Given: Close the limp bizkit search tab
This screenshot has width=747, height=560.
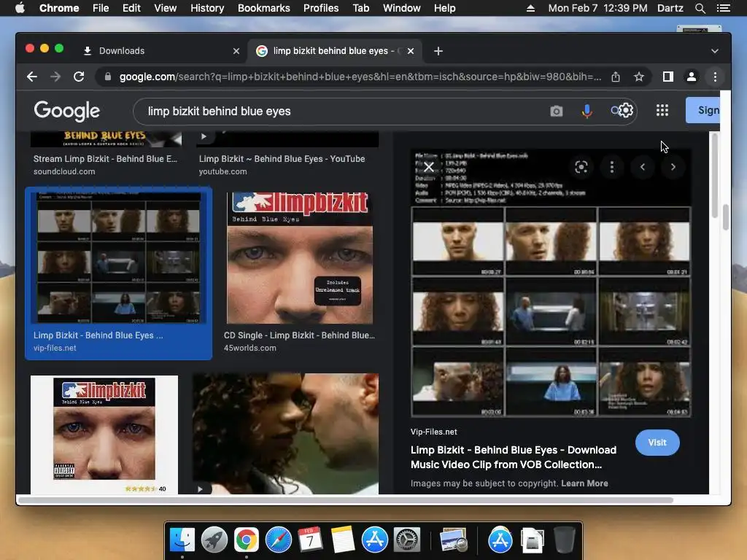Looking at the screenshot, I should click(x=411, y=51).
